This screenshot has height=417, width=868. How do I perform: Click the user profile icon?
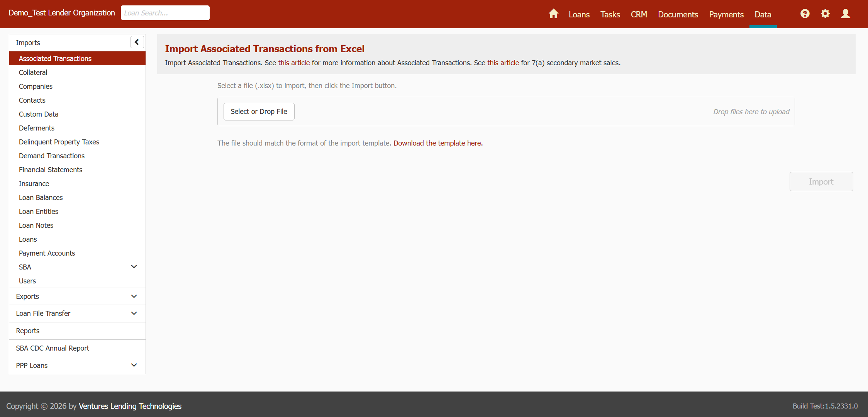(845, 14)
